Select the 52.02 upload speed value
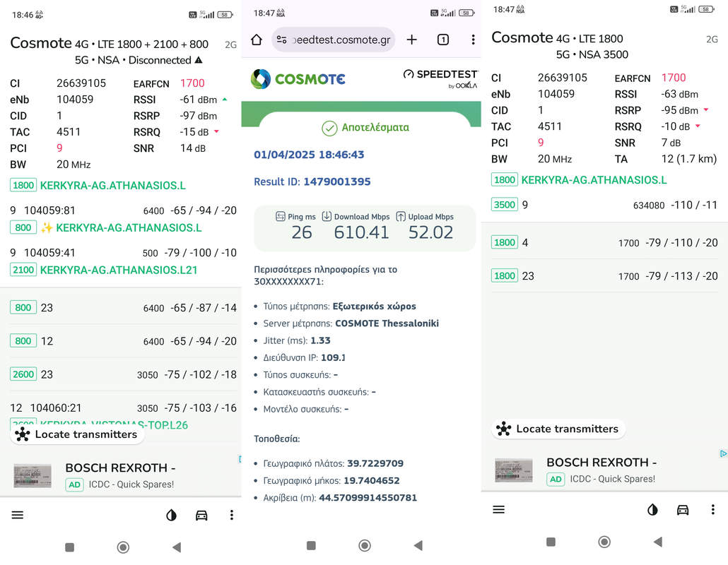 430,232
